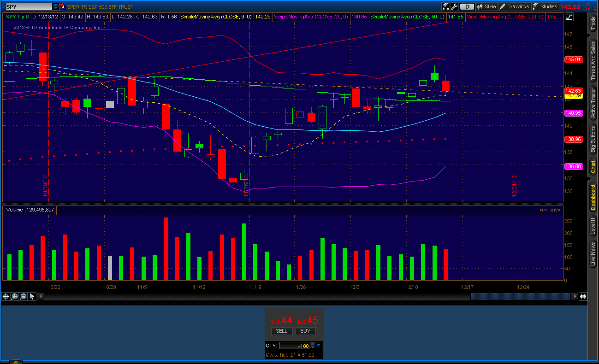Click the zoom in magnifier icon
Screen dimensions: 599x364
pos(14,296)
